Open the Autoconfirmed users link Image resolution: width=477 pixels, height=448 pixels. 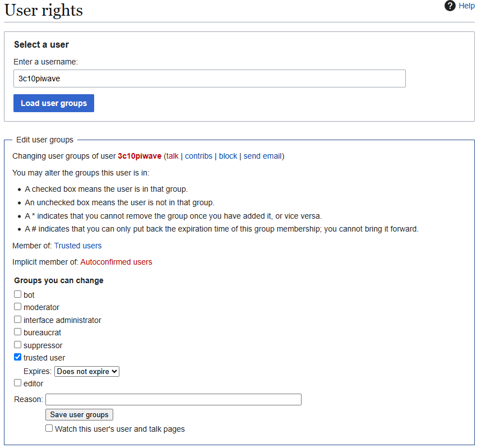pyautogui.click(x=116, y=262)
